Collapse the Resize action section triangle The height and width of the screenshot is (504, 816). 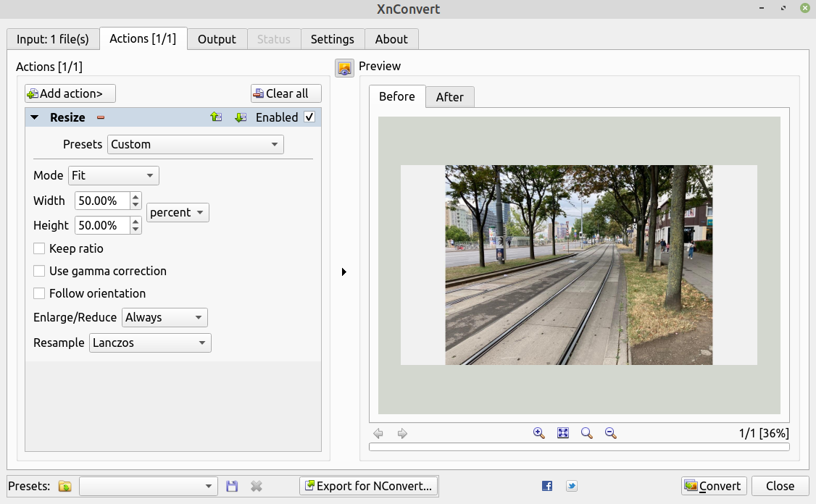point(35,117)
